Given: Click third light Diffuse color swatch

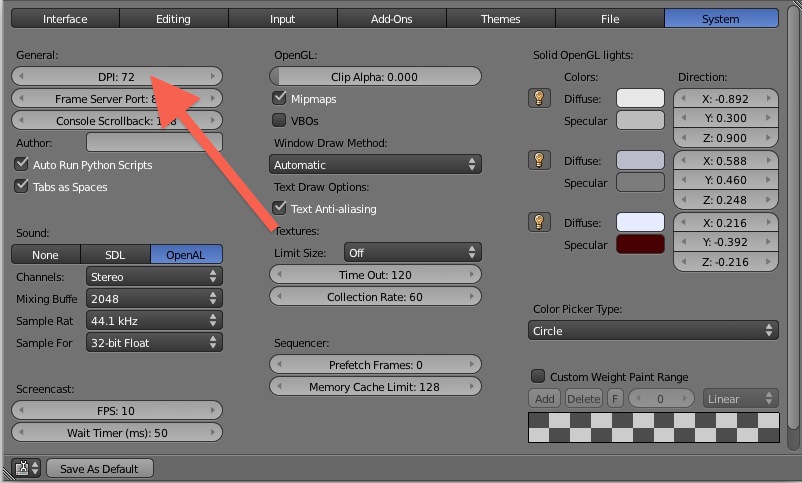Looking at the screenshot, I should tap(640, 222).
